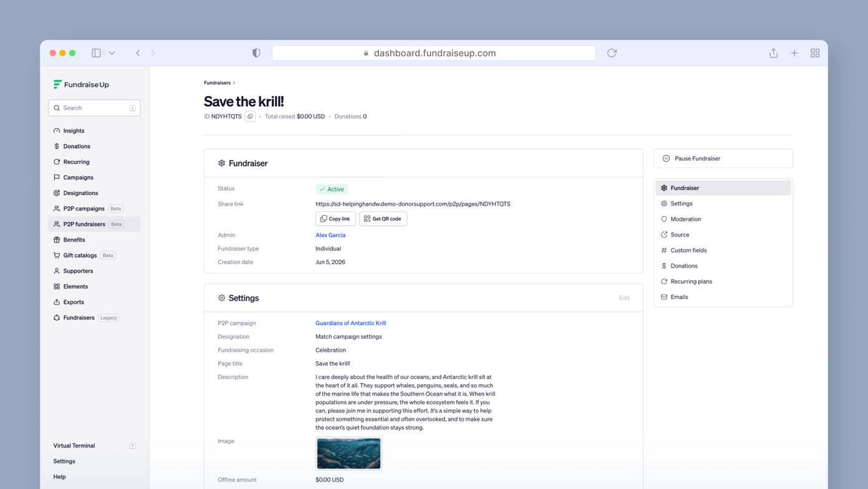Image resolution: width=868 pixels, height=489 pixels.
Task: Click the Emails envelope icon in the right navigation
Action: click(x=664, y=297)
